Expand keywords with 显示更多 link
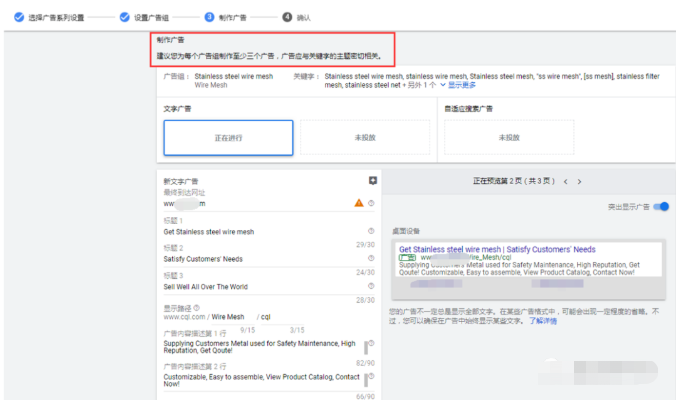Image resolution: width=684 pixels, height=411 pixels. pyautogui.click(x=461, y=85)
